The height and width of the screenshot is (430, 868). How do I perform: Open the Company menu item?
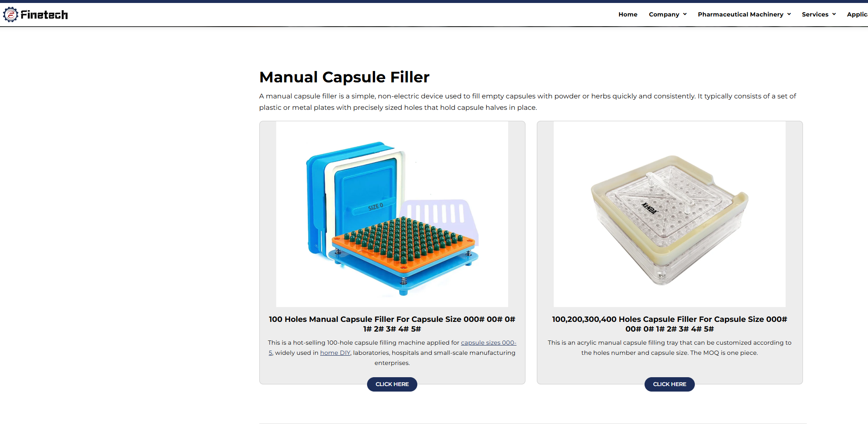(664, 14)
